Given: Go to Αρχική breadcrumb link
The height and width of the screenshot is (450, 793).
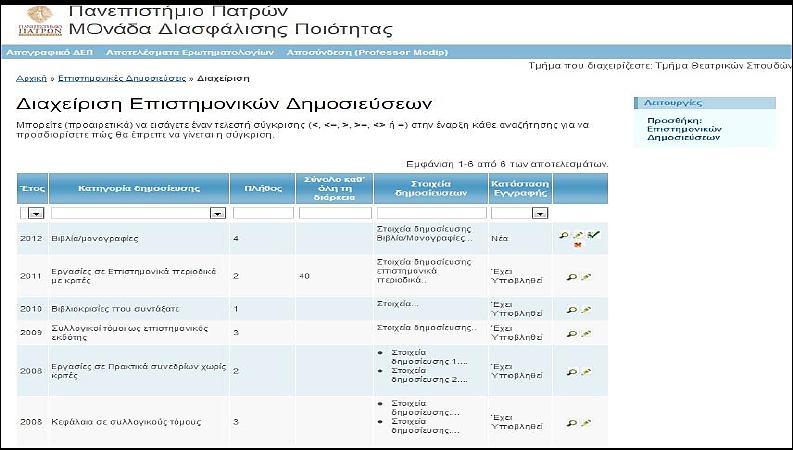Looking at the screenshot, I should (x=31, y=78).
